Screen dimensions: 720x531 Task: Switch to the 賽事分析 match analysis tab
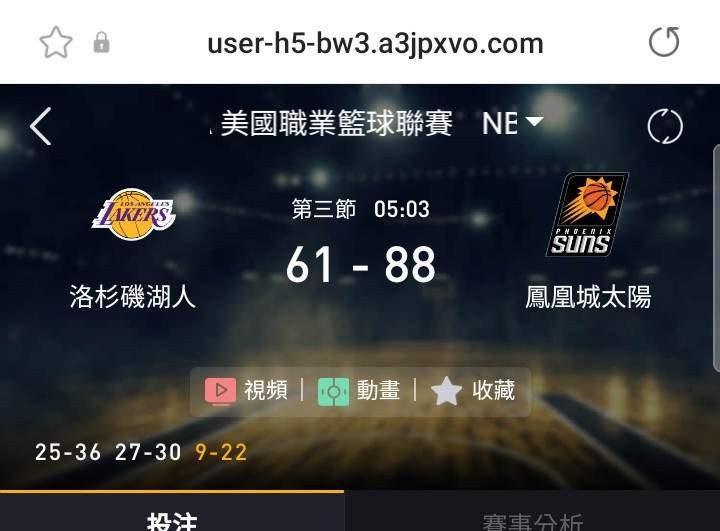(532, 511)
